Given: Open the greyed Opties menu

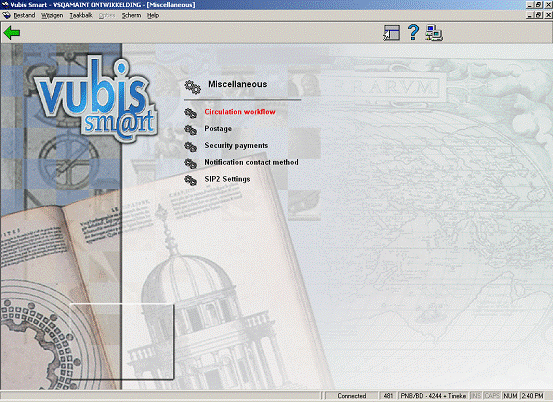Looking at the screenshot, I should click(x=107, y=16).
